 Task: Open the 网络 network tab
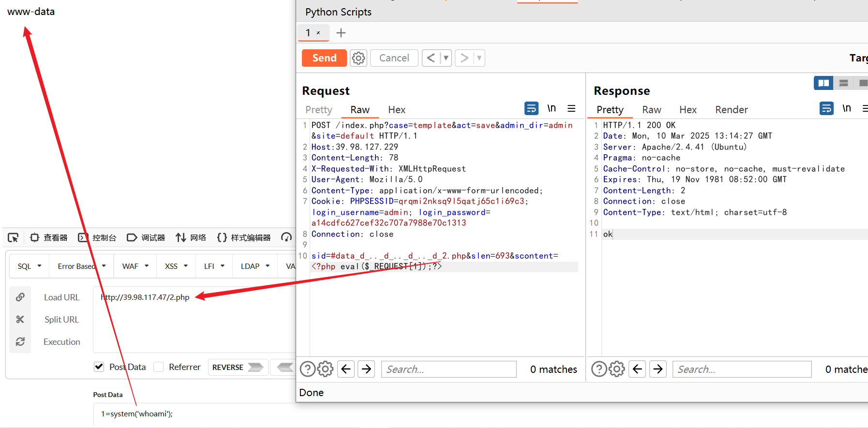point(191,237)
